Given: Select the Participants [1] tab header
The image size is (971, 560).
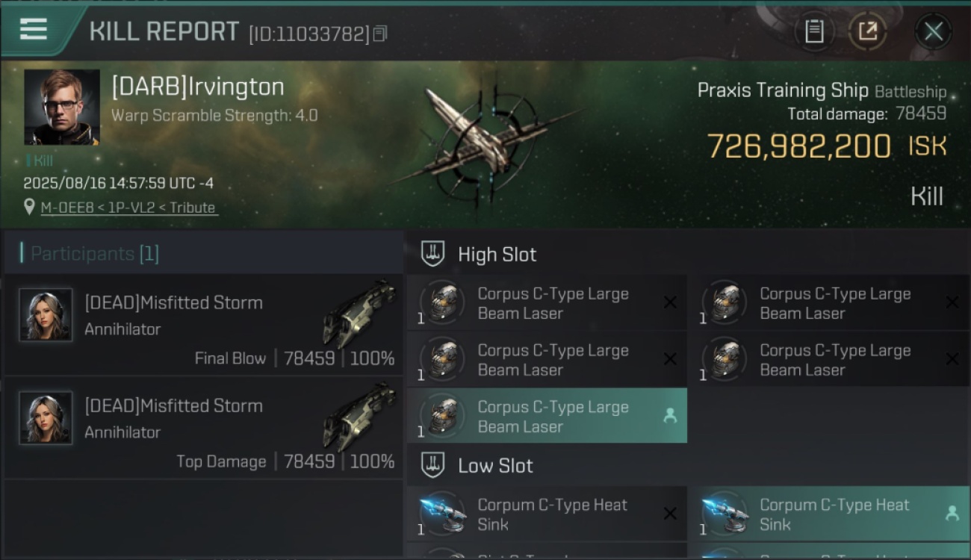Looking at the screenshot, I should coord(94,254).
